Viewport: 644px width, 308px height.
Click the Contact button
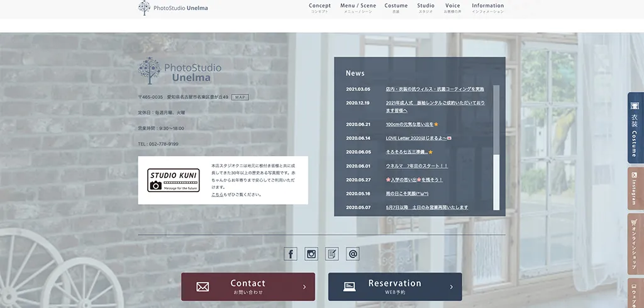coord(248,287)
